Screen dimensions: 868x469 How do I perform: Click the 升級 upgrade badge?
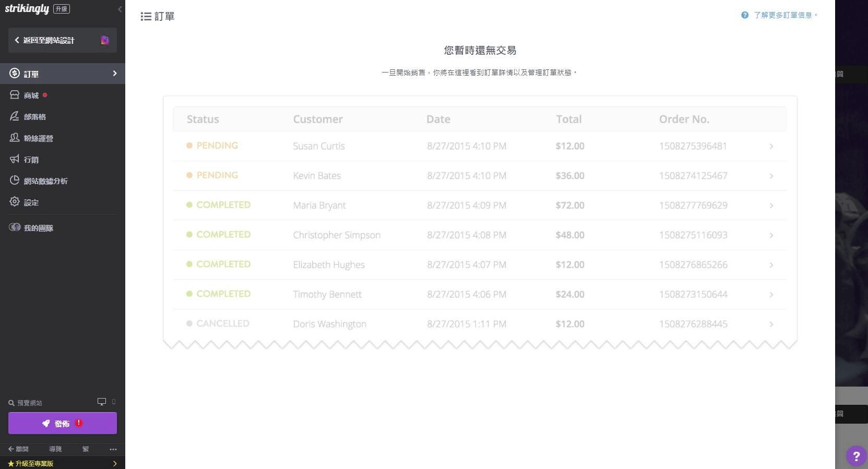pyautogui.click(x=62, y=9)
